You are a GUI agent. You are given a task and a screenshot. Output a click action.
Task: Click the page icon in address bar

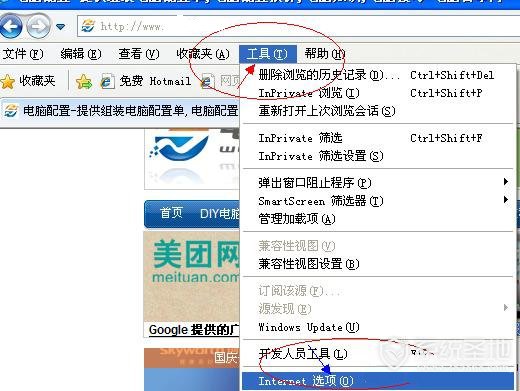(x=88, y=26)
